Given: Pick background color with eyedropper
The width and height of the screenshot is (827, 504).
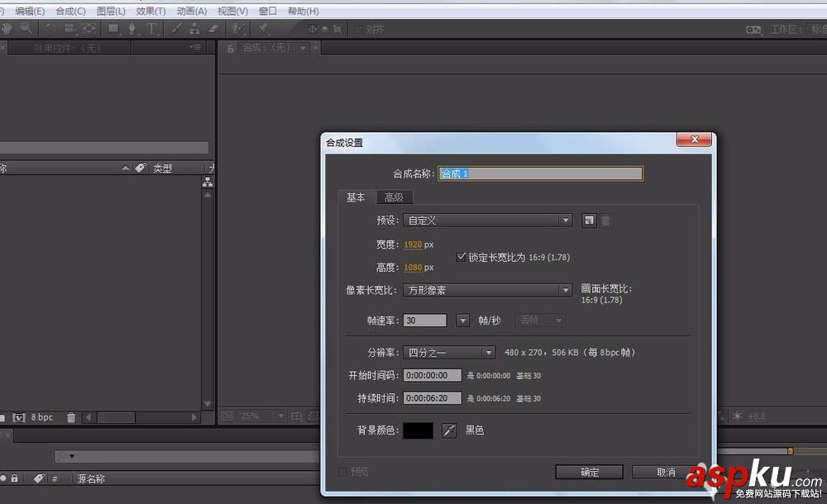Looking at the screenshot, I should point(449,430).
